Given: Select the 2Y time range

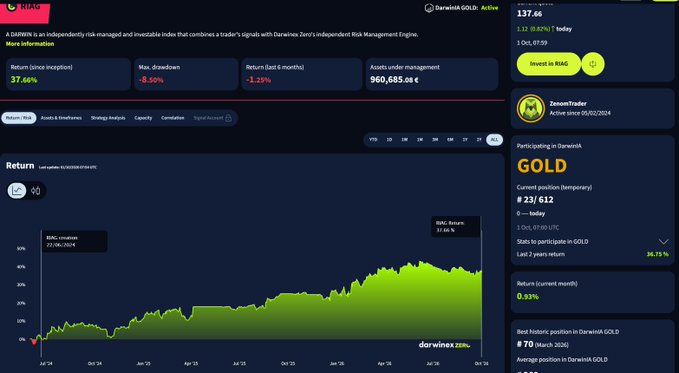Looking at the screenshot, I should 479,139.
